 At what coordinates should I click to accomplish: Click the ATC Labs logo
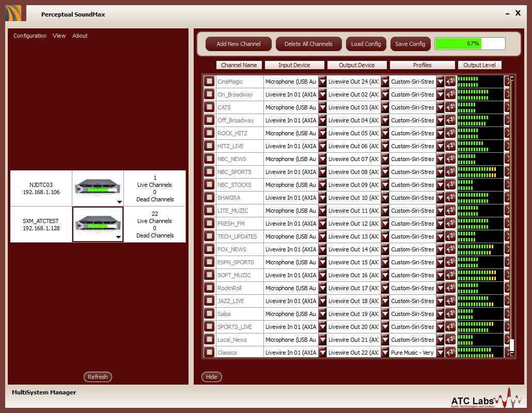pyautogui.click(x=486, y=398)
